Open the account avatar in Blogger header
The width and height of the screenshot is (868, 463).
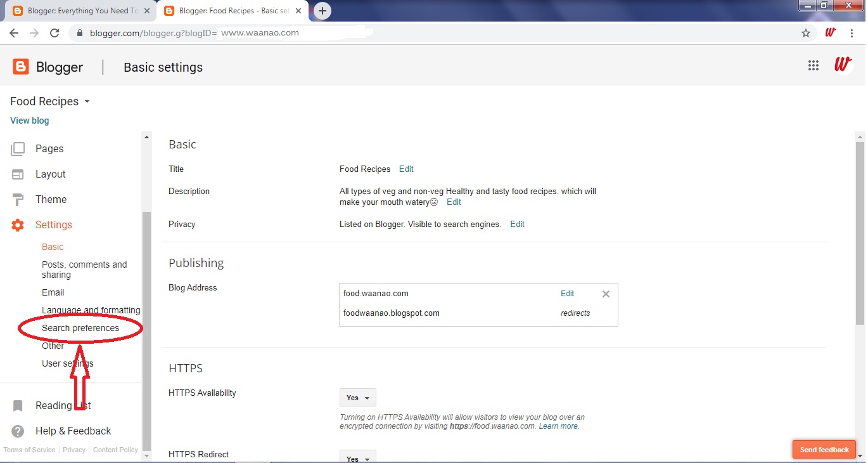[843, 65]
